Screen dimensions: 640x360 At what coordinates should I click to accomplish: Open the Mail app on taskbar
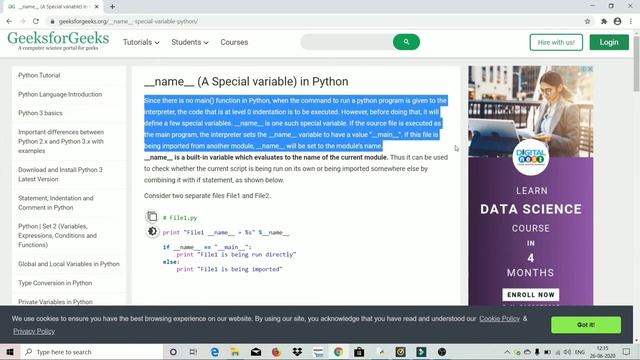[x=256, y=352]
